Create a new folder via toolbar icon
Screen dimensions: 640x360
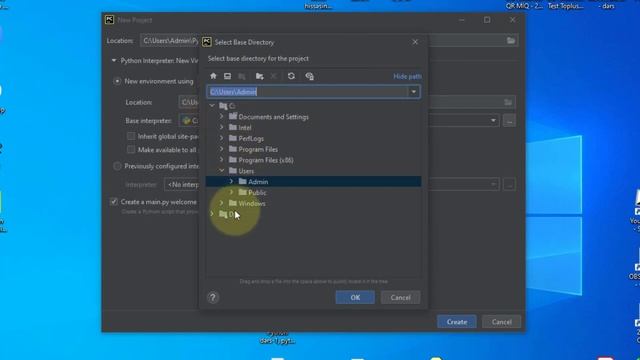click(x=260, y=76)
